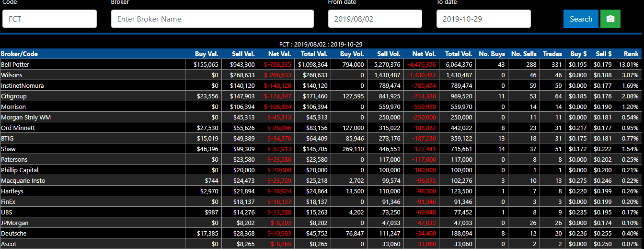Click Bell Potter rank 13.01%
The width and height of the screenshot is (644, 249).
point(629,64)
